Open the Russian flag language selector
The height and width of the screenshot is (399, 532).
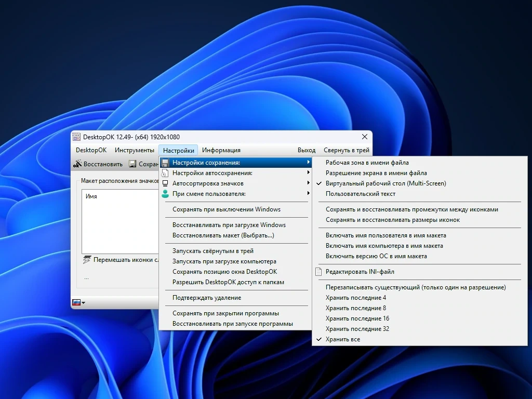[79, 302]
